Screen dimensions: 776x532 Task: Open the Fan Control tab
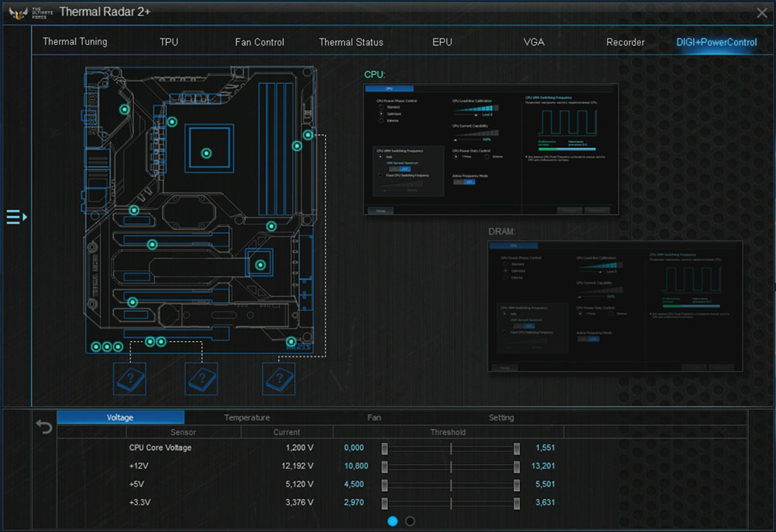point(260,42)
